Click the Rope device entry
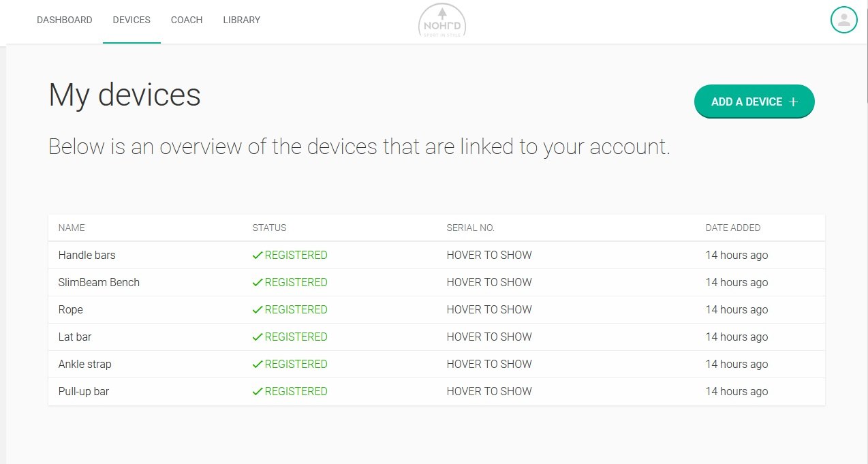This screenshot has width=868, height=464. (70, 310)
